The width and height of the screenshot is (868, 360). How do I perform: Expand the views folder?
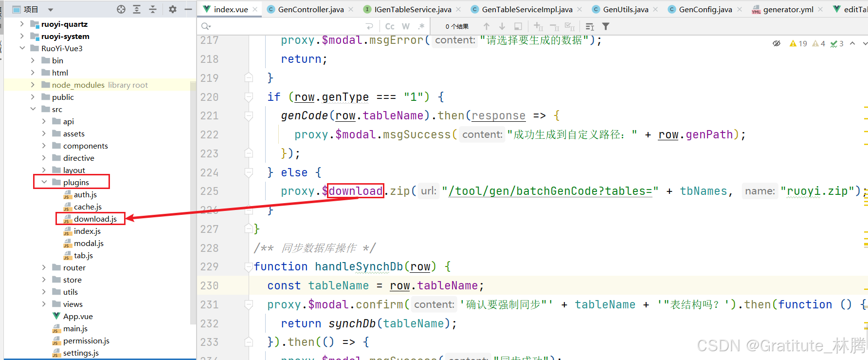(44, 304)
